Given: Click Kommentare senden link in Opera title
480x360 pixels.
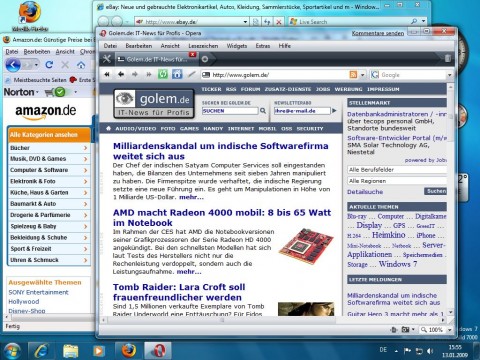Looking at the screenshot, I should tap(378, 33).
